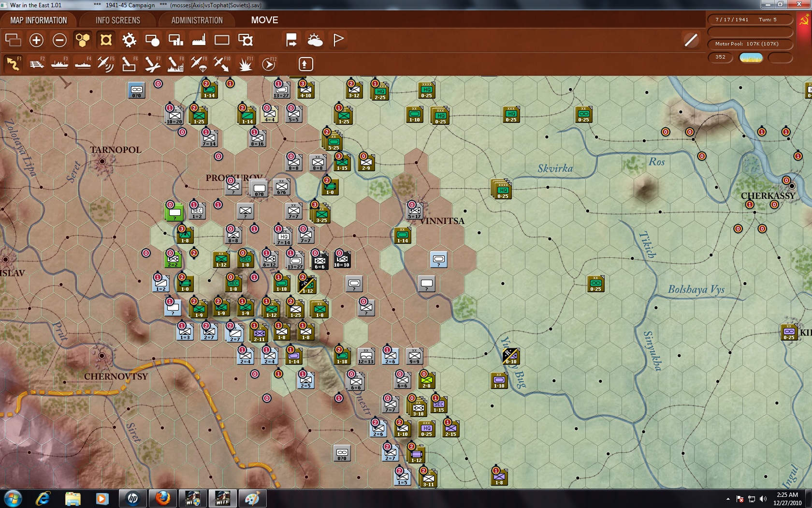The image size is (812, 508).
Task: Open Paint from the taskbar
Action: click(x=252, y=498)
